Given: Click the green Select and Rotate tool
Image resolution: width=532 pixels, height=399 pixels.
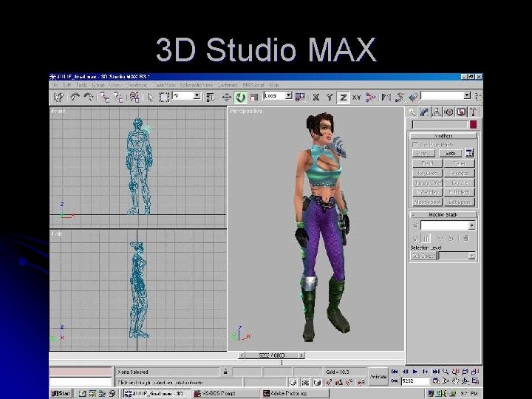Looking at the screenshot, I should (241, 98).
